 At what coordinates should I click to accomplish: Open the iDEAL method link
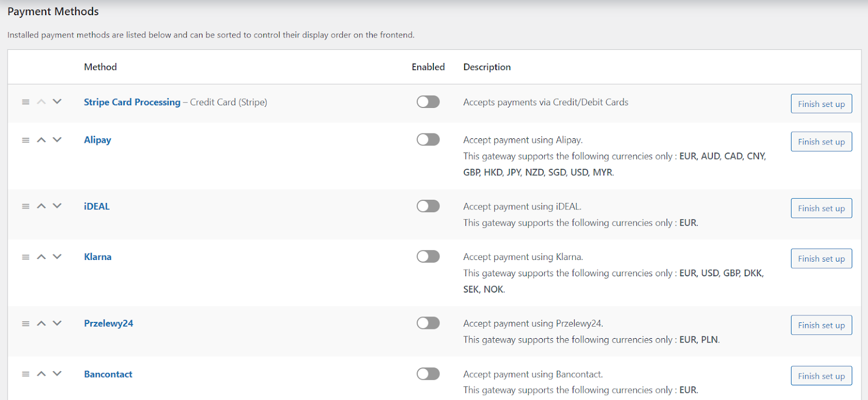97,206
